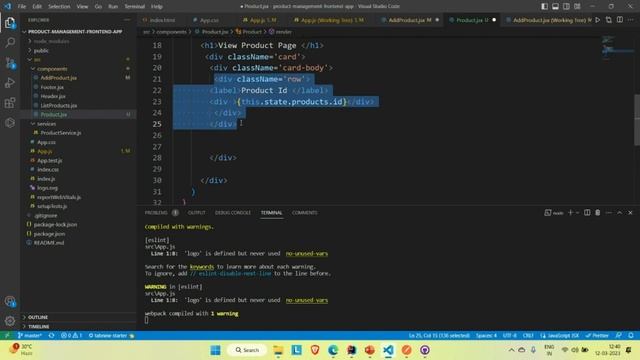This screenshot has width=640, height=360.
Task: Synchronize changes icon in status bar
Action: coord(51,336)
